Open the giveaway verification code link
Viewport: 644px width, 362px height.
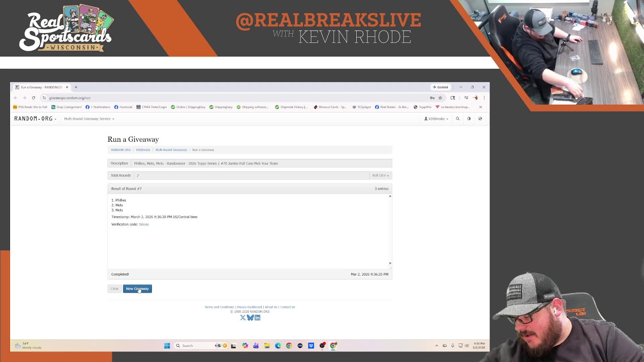pos(144,224)
